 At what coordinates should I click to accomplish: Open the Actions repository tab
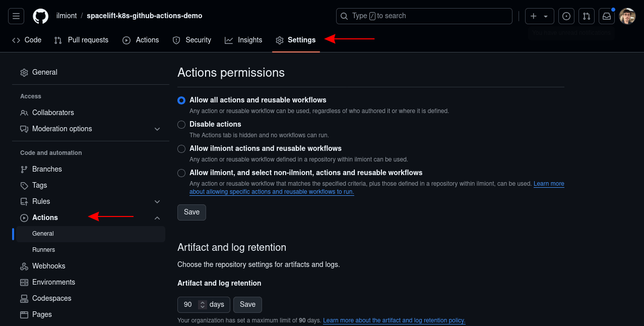141,40
